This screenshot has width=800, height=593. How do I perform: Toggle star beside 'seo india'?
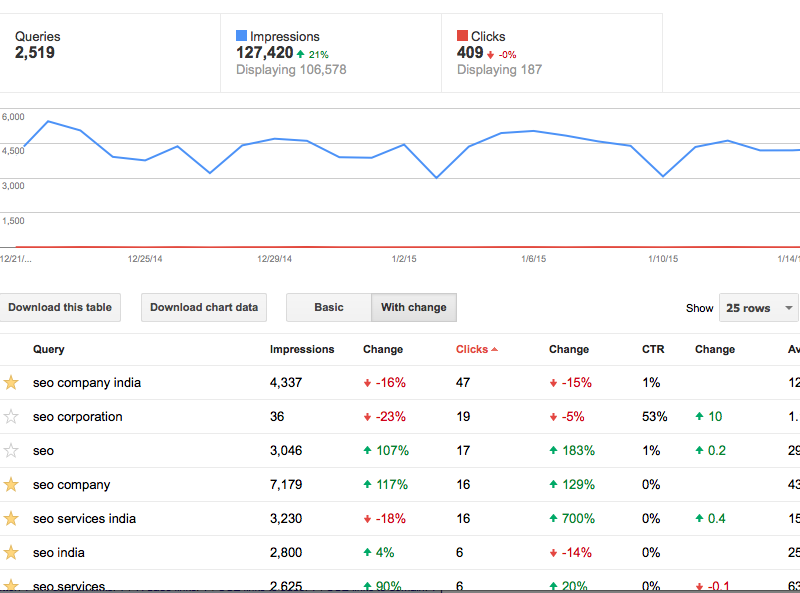click(12, 552)
